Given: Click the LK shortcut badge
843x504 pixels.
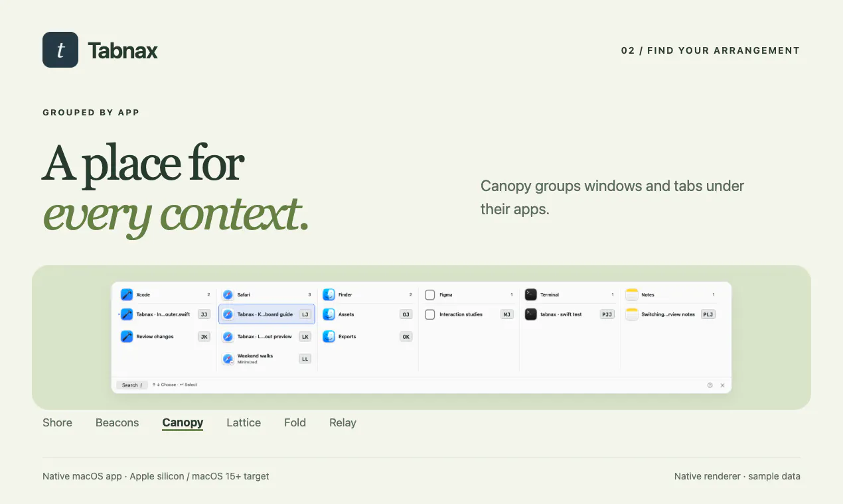Looking at the screenshot, I should 305,336.
